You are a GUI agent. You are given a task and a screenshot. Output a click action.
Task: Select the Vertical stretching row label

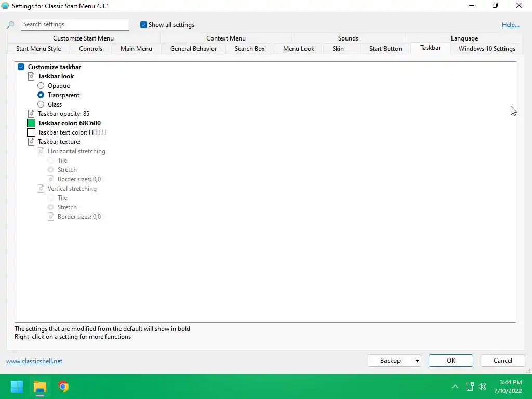coord(72,189)
